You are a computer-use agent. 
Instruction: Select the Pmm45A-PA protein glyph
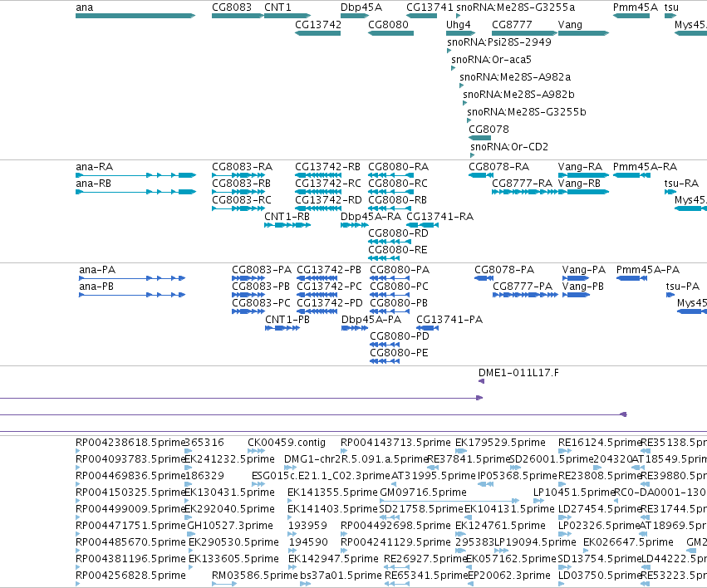[x=631, y=278]
